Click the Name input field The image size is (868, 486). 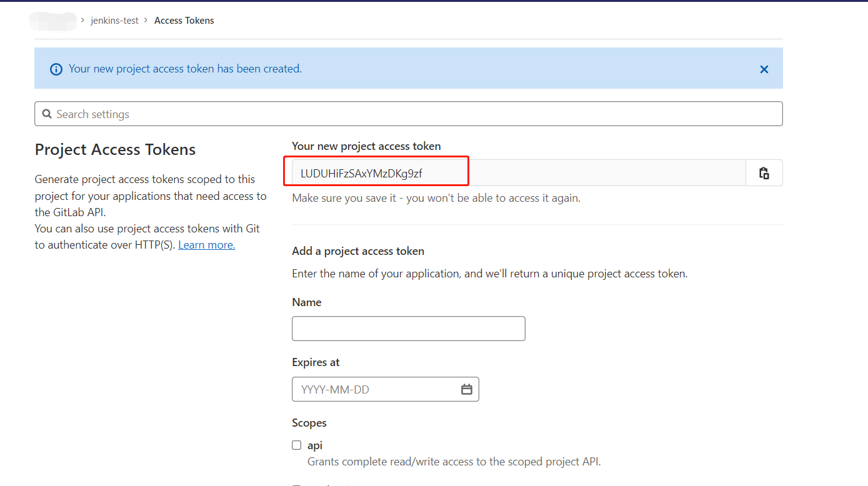pyautogui.click(x=408, y=329)
